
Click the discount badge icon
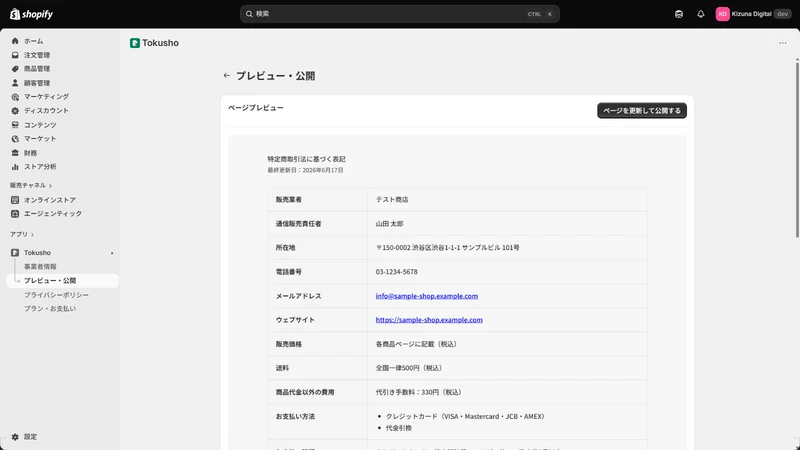[x=15, y=110]
